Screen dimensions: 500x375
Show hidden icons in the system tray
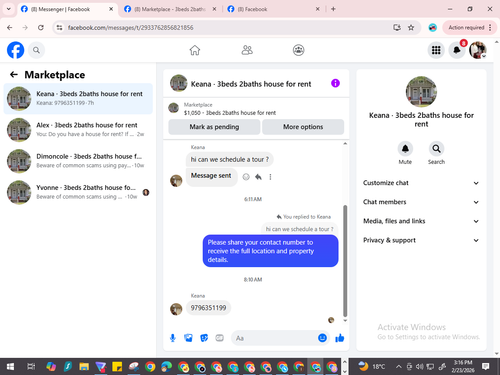click(398, 367)
